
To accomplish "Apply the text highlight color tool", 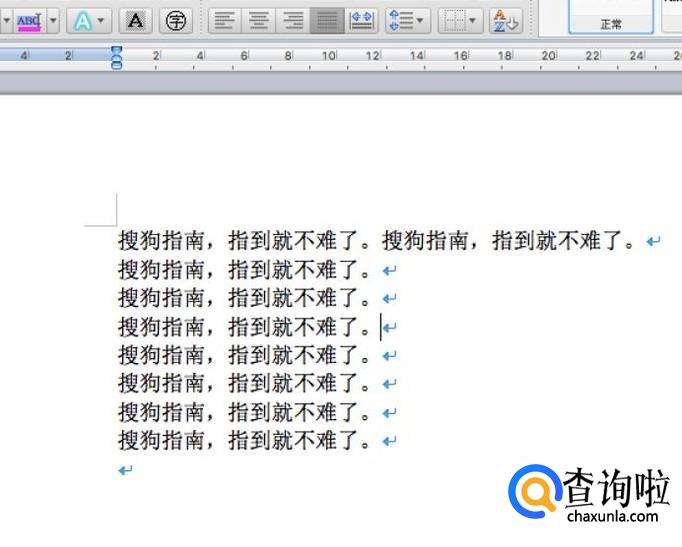I will point(30,20).
